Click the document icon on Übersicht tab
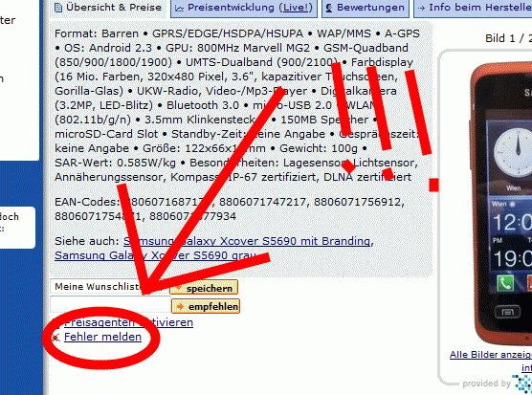Viewport: 532px width, 395px height. click(58, 8)
